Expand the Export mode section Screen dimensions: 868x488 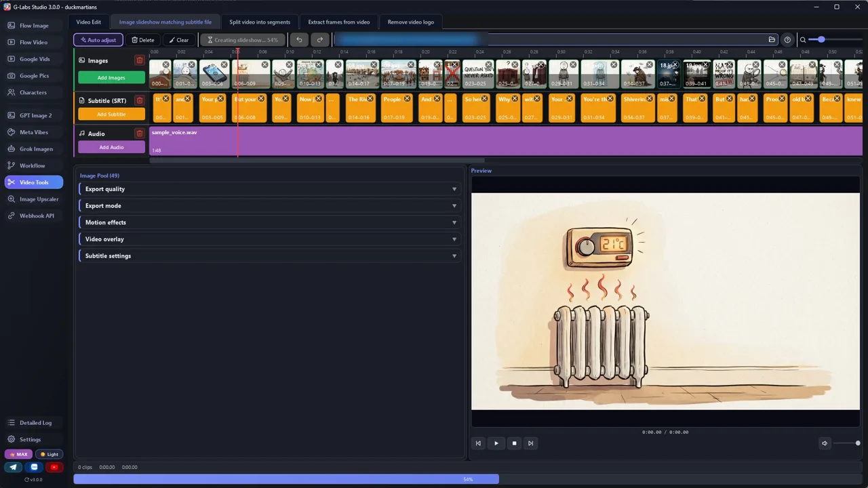(x=270, y=206)
